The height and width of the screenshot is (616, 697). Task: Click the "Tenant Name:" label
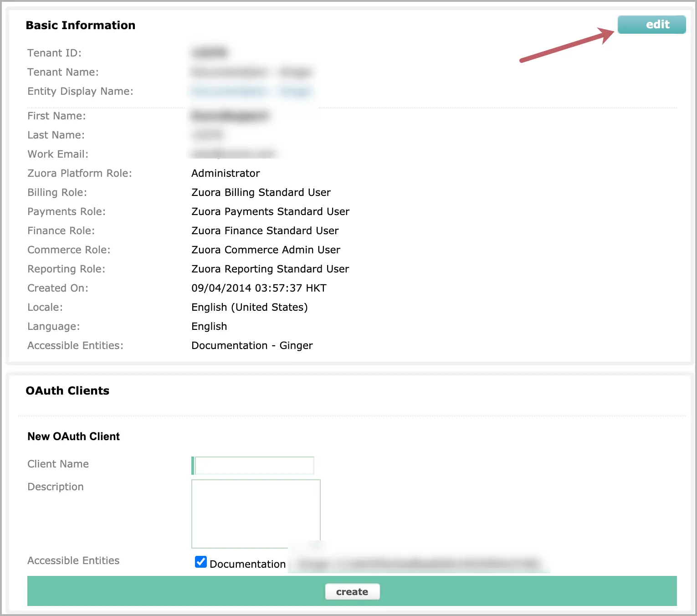pyautogui.click(x=63, y=72)
